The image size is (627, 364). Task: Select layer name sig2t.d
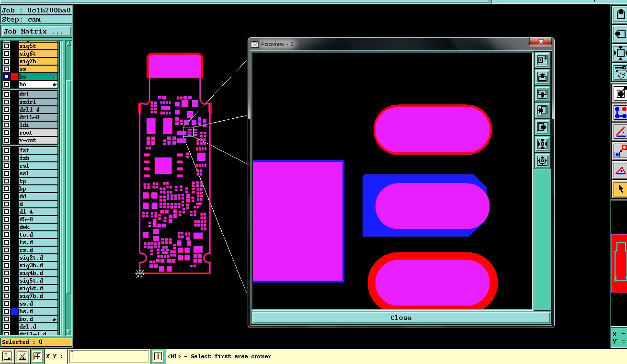tap(38, 258)
